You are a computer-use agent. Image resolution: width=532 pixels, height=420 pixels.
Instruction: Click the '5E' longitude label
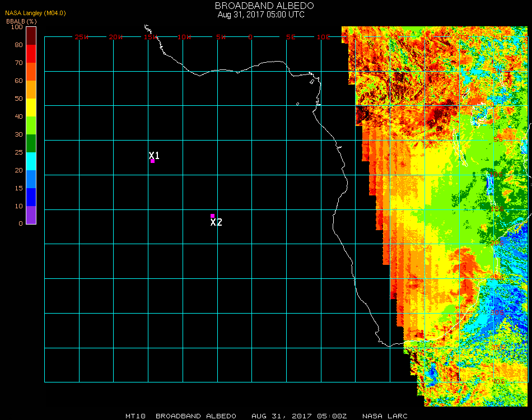point(291,37)
